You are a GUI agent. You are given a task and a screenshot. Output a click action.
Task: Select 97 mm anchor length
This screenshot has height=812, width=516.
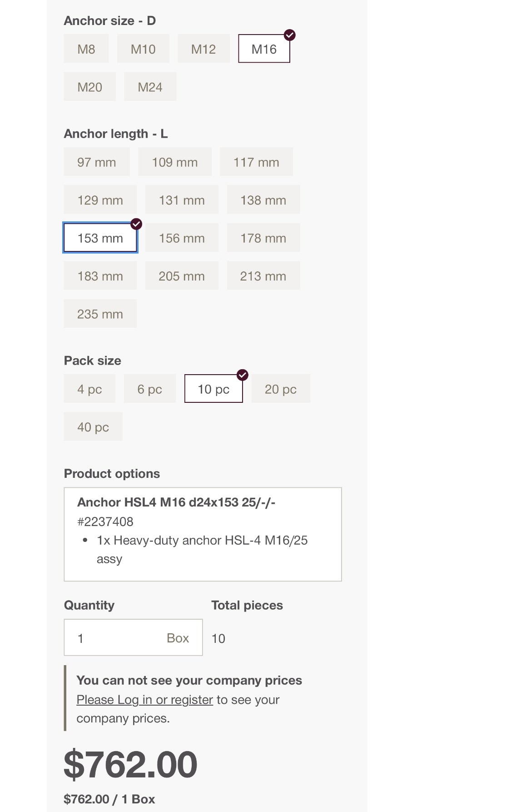[97, 162]
